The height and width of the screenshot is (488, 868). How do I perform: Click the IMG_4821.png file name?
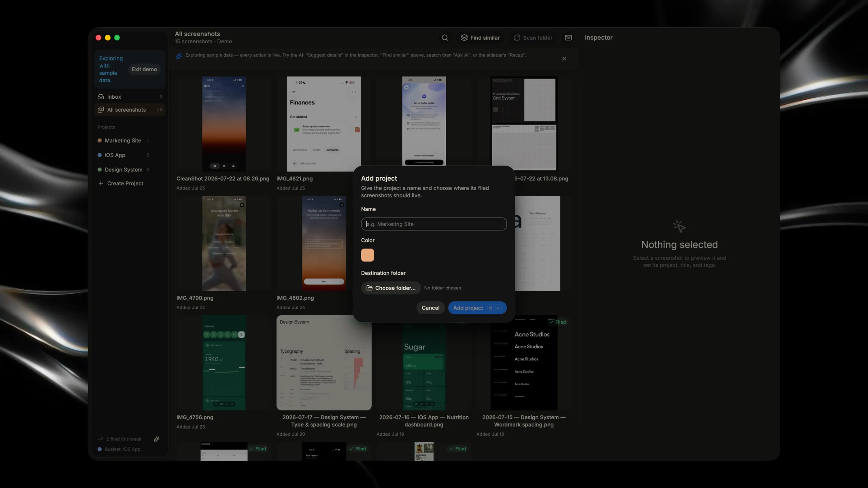point(295,178)
